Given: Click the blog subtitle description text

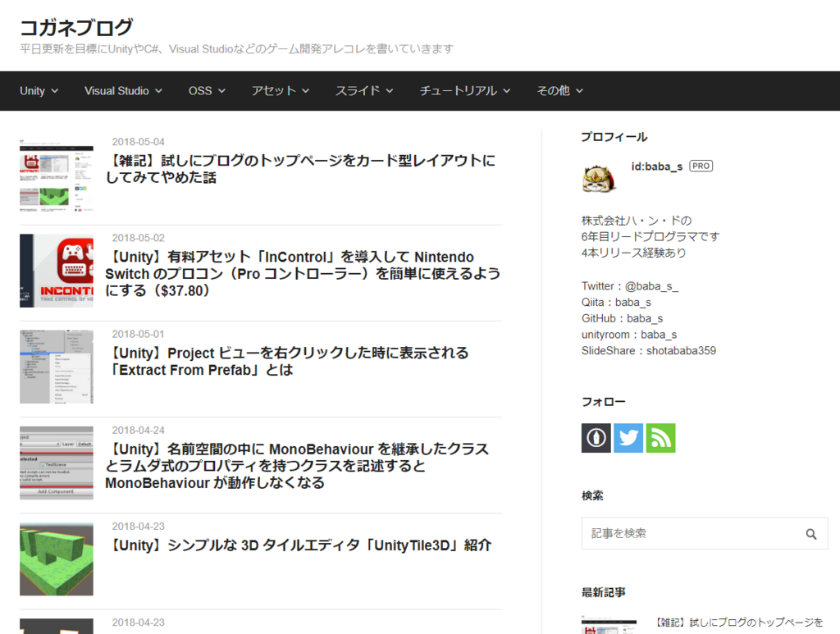Looking at the screenshot, I should click(x=237, y=48).
